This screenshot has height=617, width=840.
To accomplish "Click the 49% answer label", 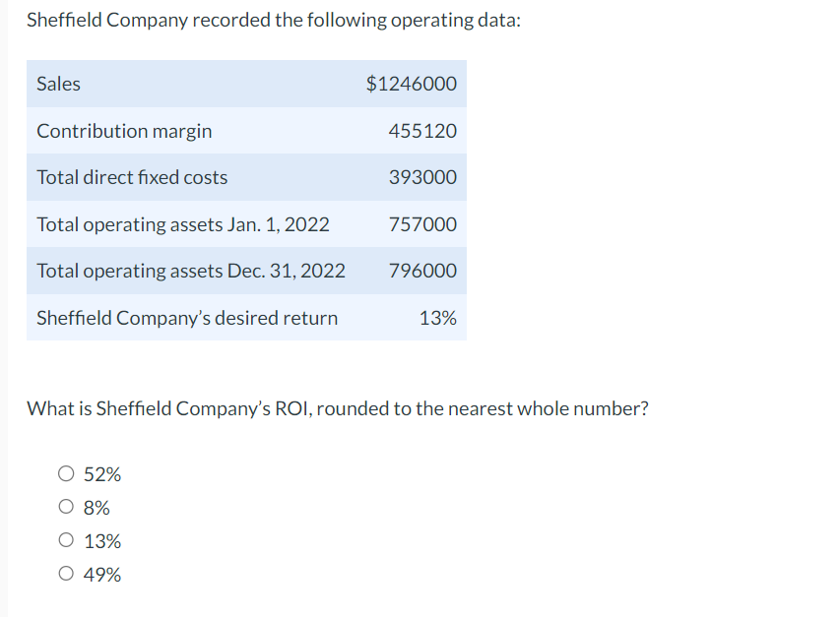I will click(x=102, y=574).
